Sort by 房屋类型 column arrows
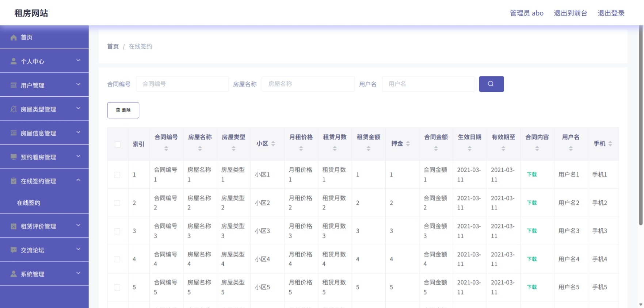Image resolution: width=644 pixels, height=308 pixels. pos(233,149)
